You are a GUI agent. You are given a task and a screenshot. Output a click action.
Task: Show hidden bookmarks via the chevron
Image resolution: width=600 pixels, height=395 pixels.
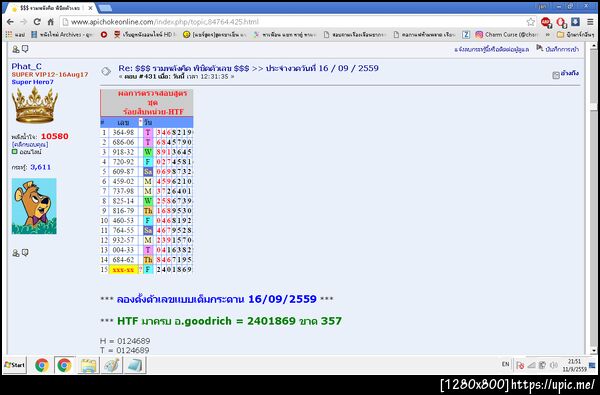click(548, 34)
